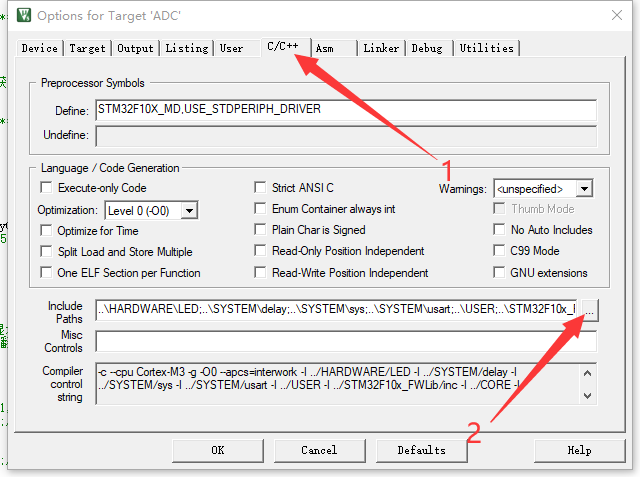Enable Split Load and Store Multiple

[47, 251]
